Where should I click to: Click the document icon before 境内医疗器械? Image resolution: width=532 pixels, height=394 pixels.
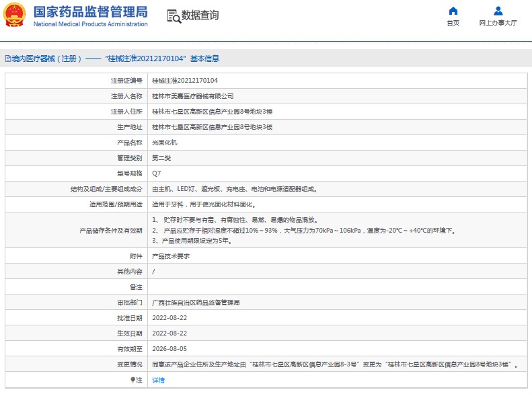7,58
